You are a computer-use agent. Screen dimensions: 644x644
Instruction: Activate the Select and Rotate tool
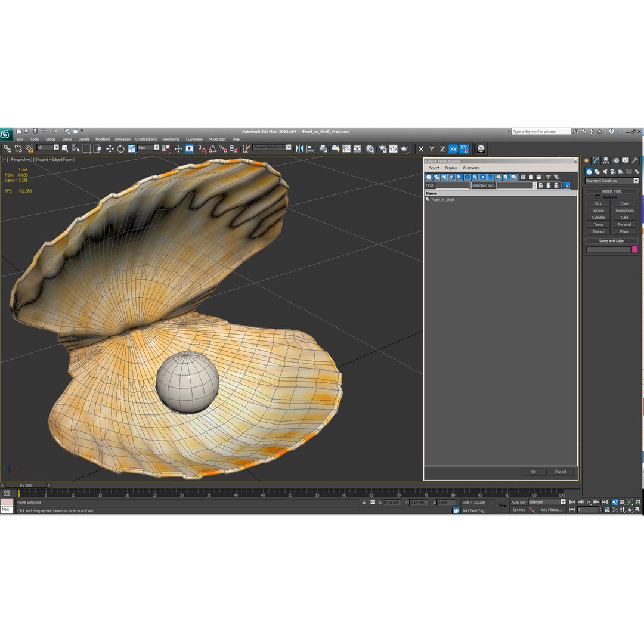click(120, 148)
